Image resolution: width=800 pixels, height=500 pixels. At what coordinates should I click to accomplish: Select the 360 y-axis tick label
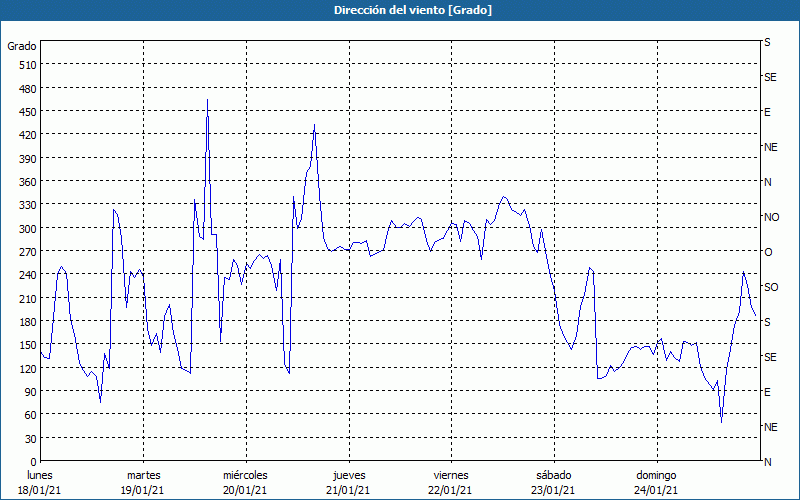pos(27,182)
